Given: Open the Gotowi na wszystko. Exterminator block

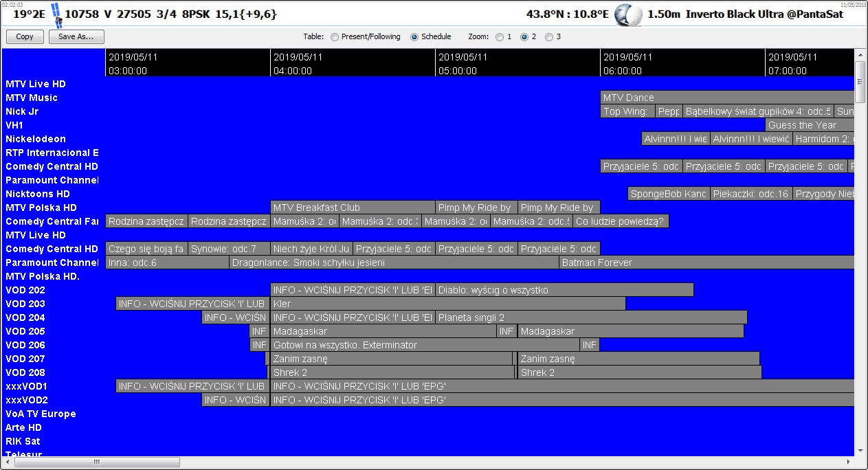Looking at the screenshot, I should (425, 345).
